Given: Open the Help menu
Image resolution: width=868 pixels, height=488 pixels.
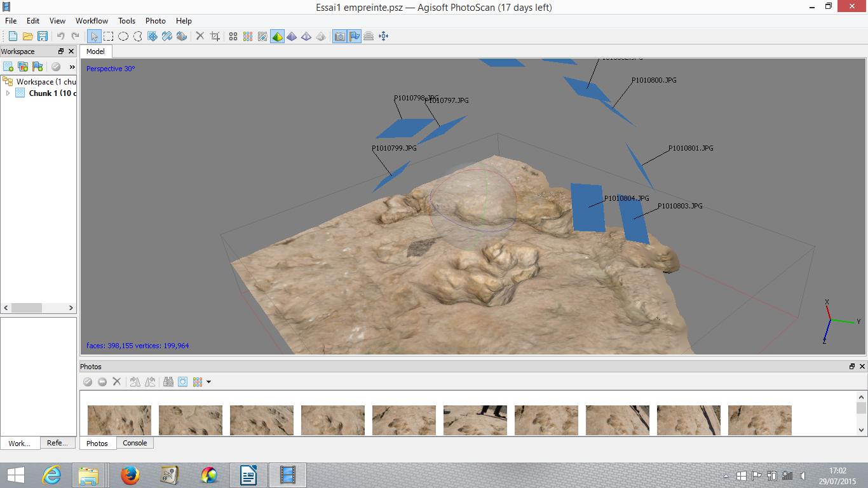Looking at the screenshot, I should coord(184,21).
